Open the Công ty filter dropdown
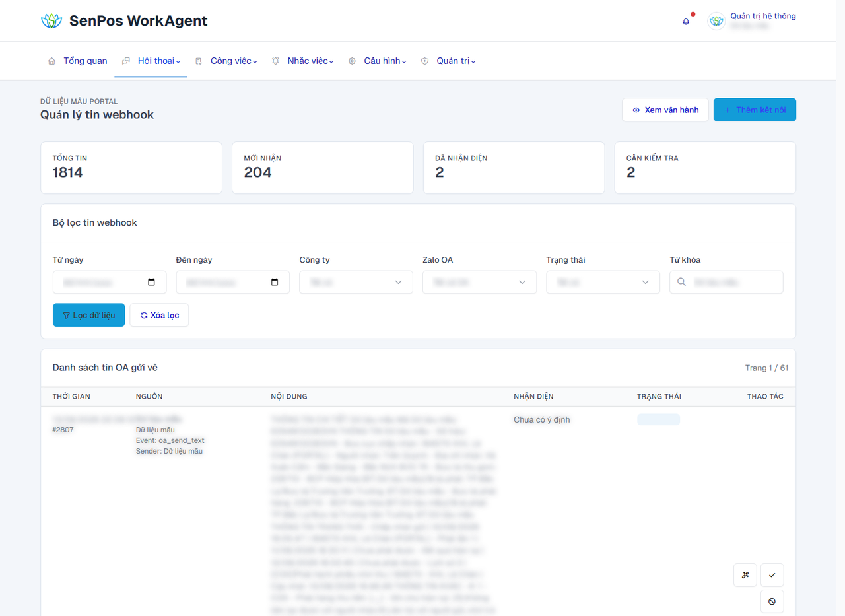The height and width of the screenshot is (616, 845). pyautogui.click(x=356, y=283)
